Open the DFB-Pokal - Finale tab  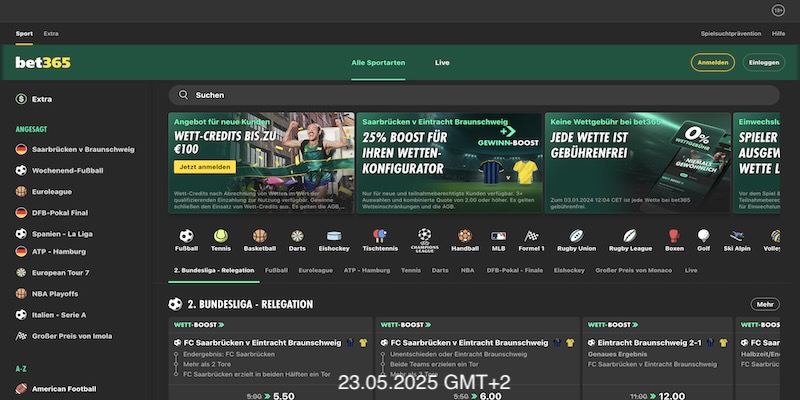point(515,270)
